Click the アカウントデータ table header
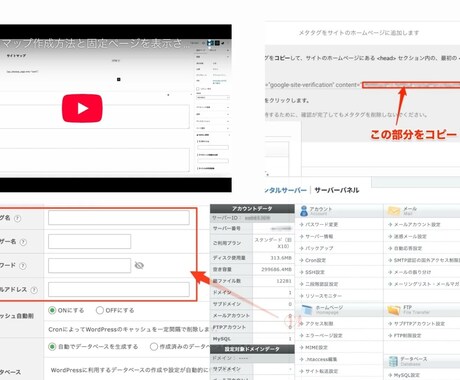Screen dimensions: 460x380 (252, 209)
